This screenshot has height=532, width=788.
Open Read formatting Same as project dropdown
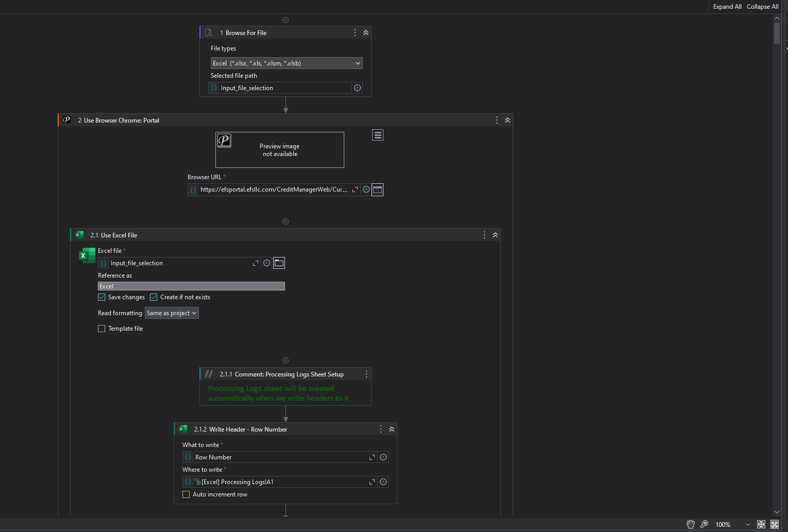pyautogui.click(x=172, y=313)
